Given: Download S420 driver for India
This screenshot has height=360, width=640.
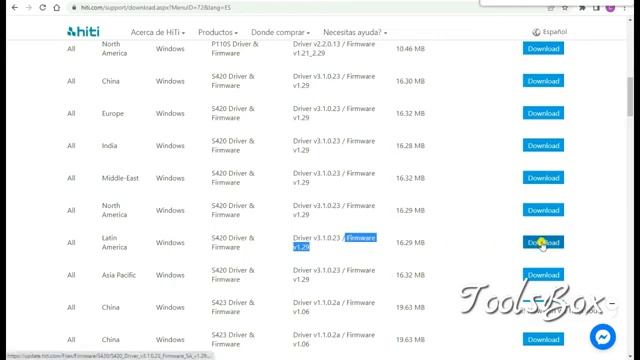Looking at the screenshot, I should tap(543, 145).
